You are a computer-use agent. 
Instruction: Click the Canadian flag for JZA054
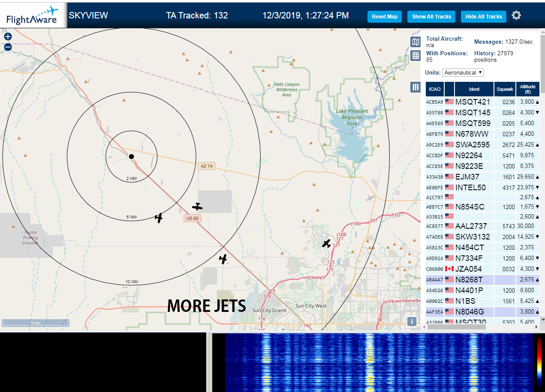coord(449,269)
